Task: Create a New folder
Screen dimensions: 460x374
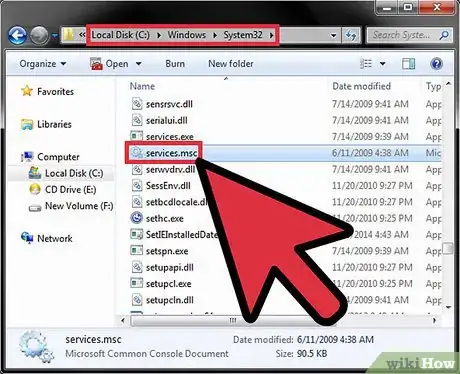Action: pos(231,63)
